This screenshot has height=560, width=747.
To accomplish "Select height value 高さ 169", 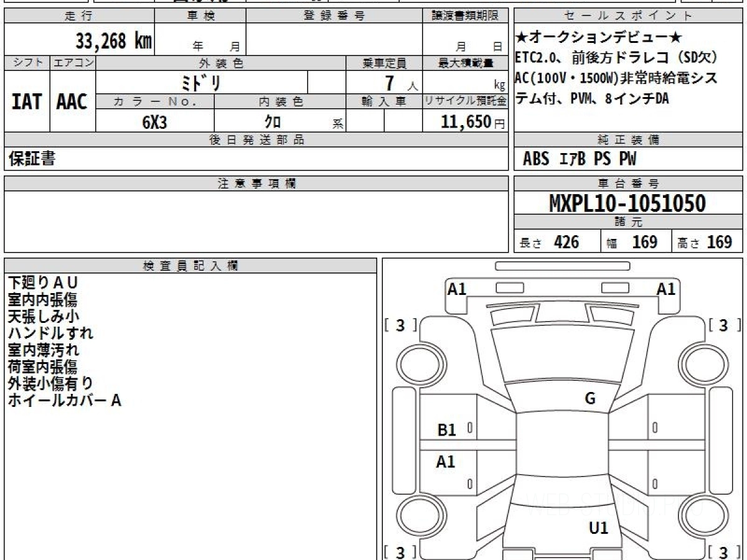I will (x=705, y=242).
